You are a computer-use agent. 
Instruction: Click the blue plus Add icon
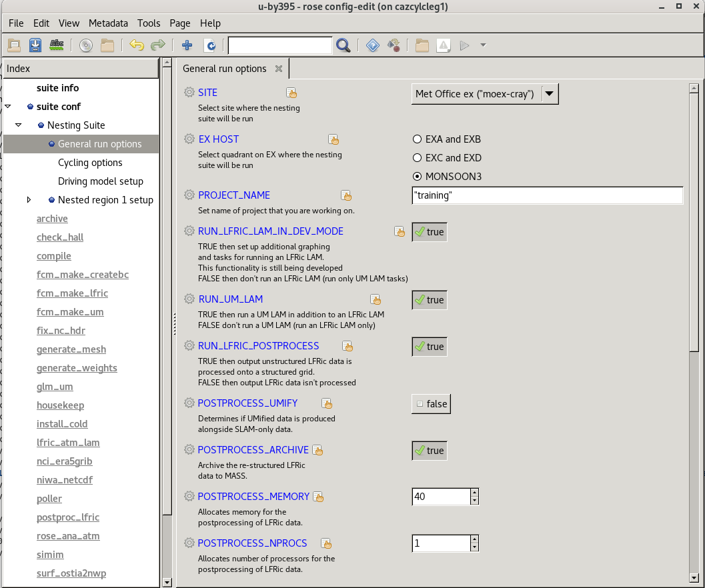(187, 45)
